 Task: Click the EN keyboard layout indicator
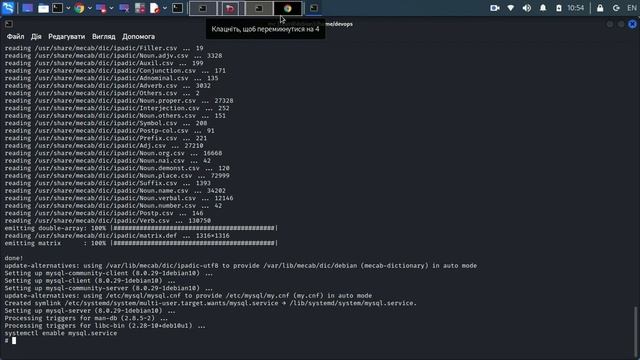631,8
